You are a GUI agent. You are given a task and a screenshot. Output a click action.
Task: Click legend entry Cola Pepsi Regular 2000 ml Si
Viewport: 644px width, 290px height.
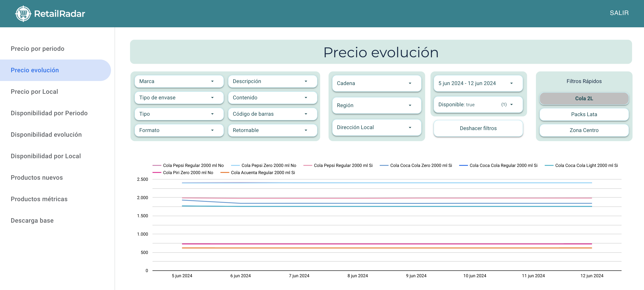(x=338, y=166)
